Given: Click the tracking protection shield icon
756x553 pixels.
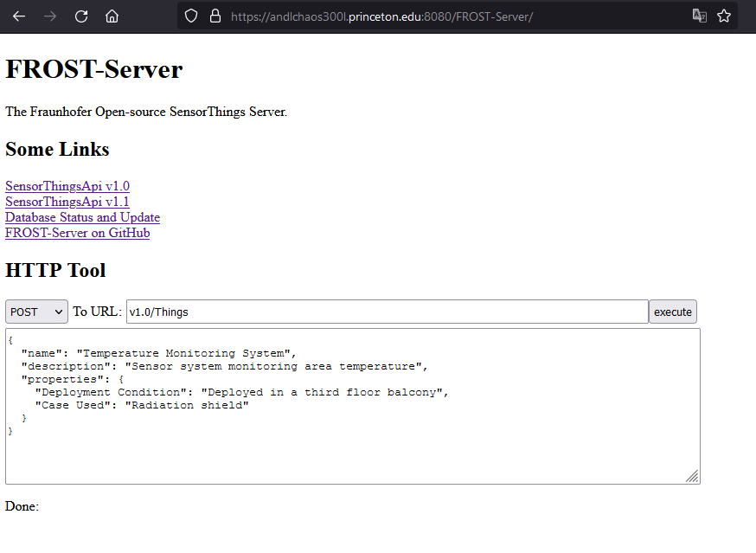Looking at the screenshot, I should point(192,16).
